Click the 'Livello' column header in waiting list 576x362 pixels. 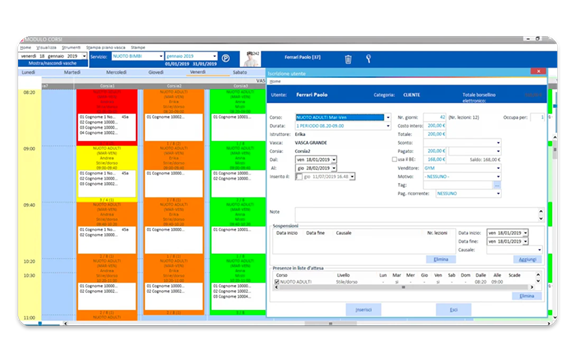point(343,275)
